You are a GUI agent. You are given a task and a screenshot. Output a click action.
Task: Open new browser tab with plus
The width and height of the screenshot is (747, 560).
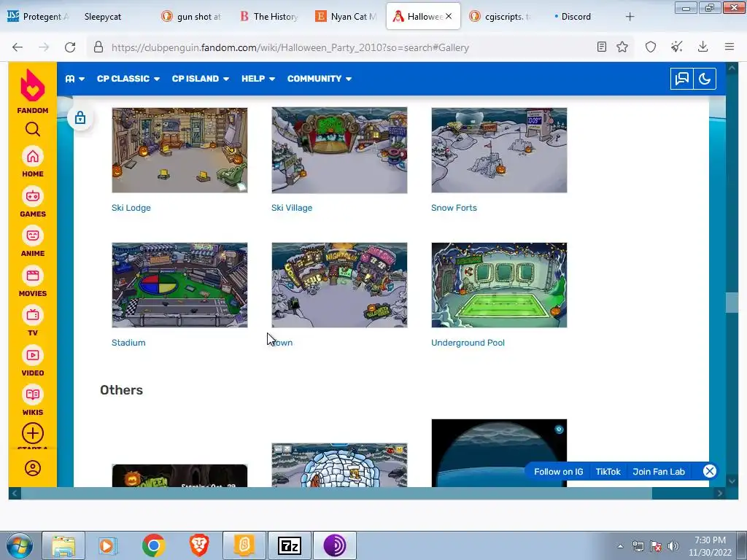[x=630, y=17]
